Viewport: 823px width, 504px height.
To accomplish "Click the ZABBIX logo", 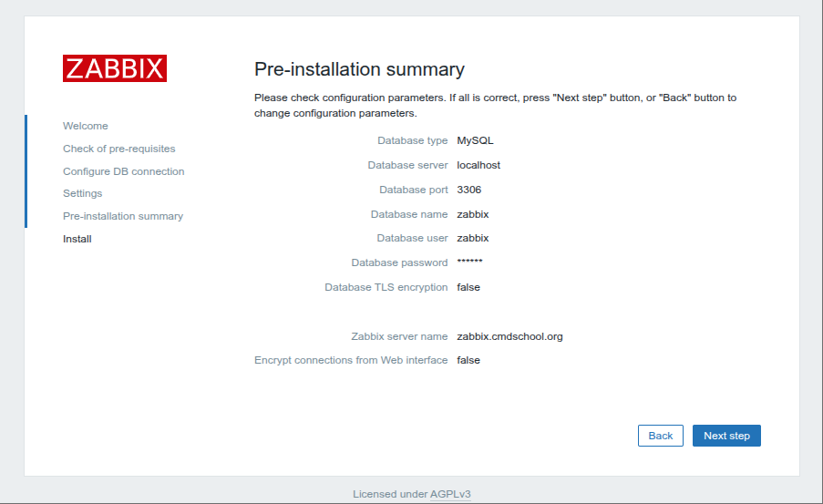I will pos(115,68).
